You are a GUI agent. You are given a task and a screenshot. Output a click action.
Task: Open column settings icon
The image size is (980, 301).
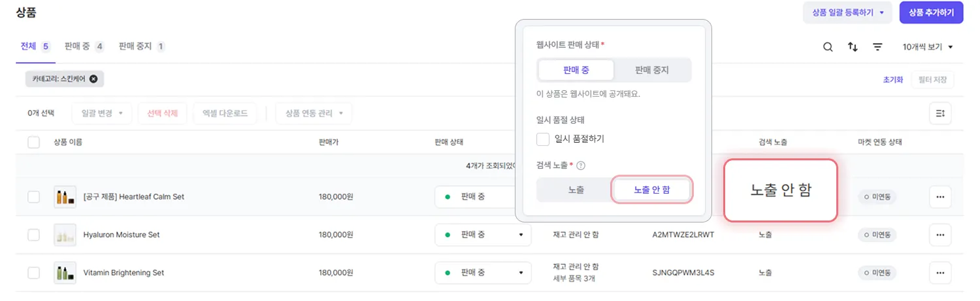coord(940,113)
